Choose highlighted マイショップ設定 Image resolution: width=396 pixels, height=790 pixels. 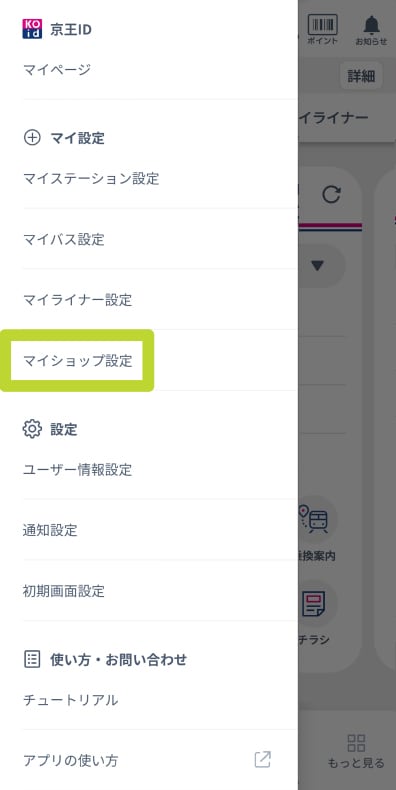click(x=77, y=361)
